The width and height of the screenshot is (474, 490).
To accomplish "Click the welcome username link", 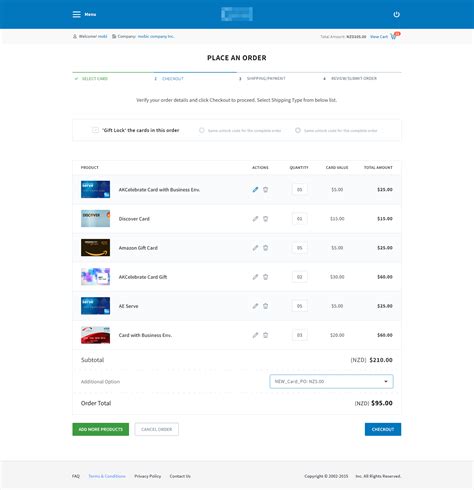I will tap(103, 36).
